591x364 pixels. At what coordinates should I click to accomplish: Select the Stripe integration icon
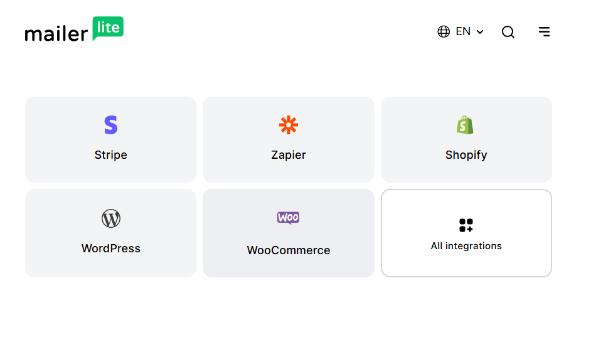(110, 125)
